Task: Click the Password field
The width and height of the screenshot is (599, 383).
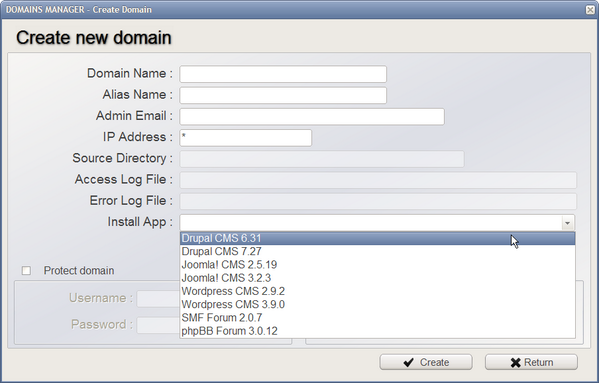Action: (158, 325)
